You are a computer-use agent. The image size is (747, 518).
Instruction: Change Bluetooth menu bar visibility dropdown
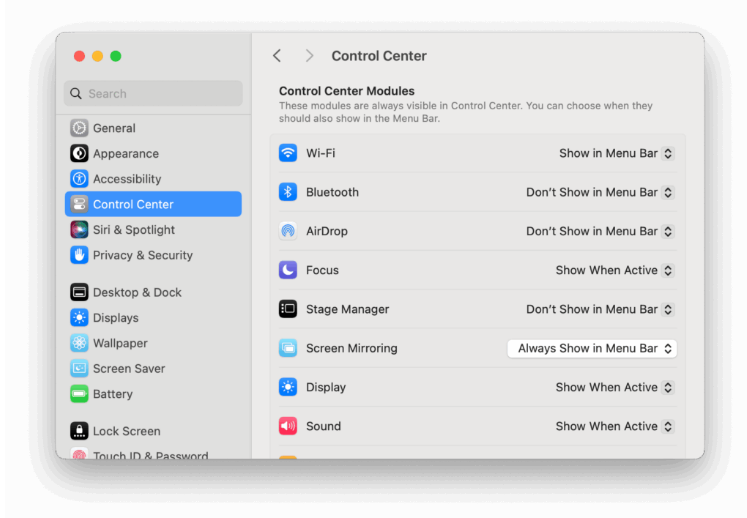(x=600, y=192)
